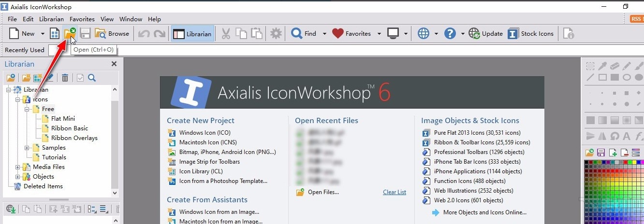The image size is (644, 224).
Task: Open the View menu
Action: (x=107, y=19)
